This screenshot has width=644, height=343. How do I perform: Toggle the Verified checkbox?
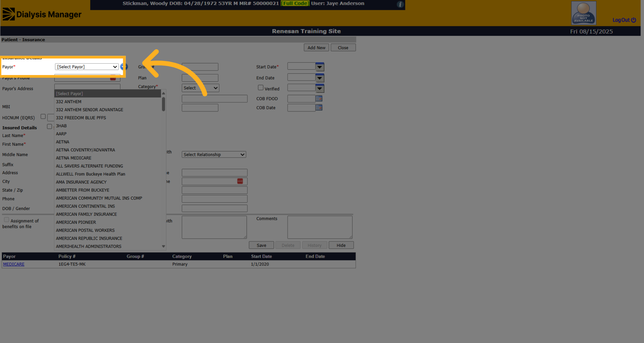[260, 88]
